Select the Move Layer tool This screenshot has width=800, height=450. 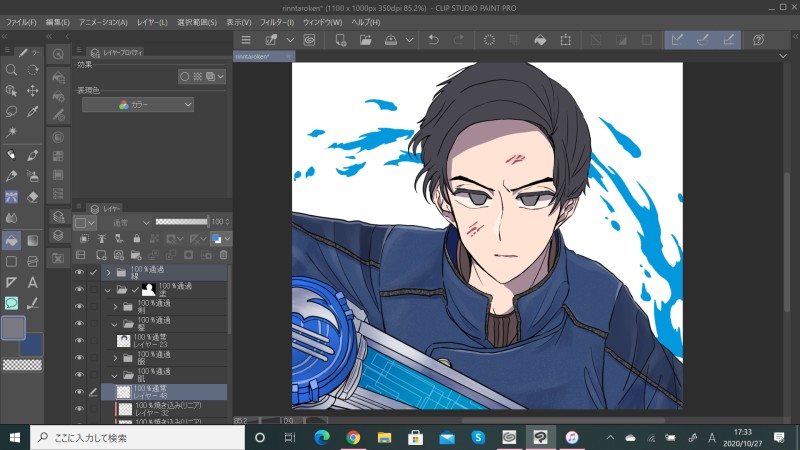point(33,90)
